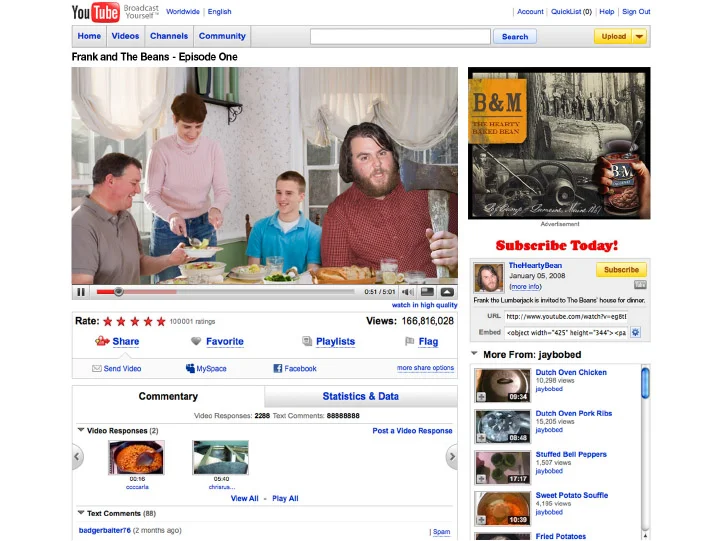Pause the video with the pause button

(81, 292)
